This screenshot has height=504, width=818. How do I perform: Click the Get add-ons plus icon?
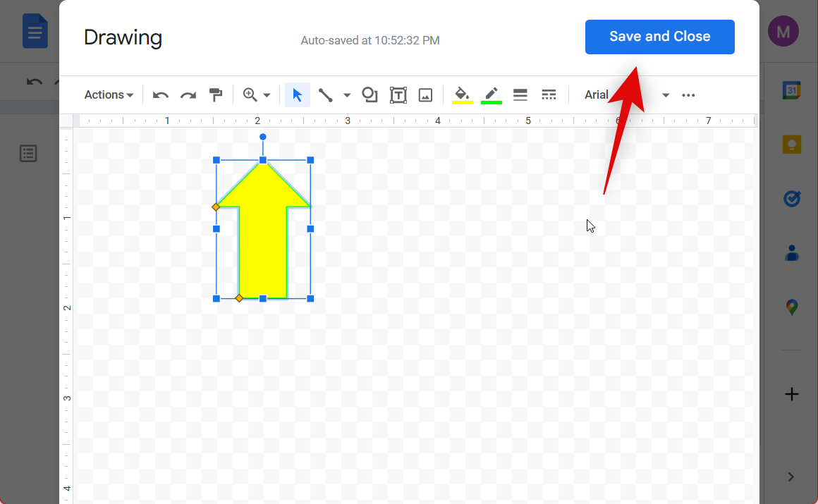click(791, 394)
